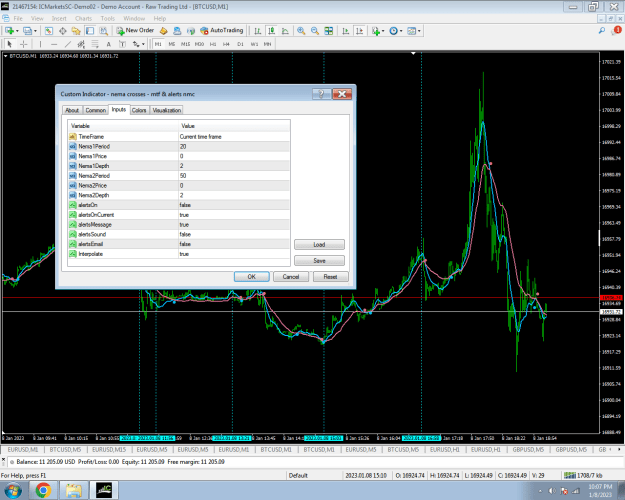This screenshot has height=500, width=625.
Task: Draw a horizontal line tool
Action: 54,44
